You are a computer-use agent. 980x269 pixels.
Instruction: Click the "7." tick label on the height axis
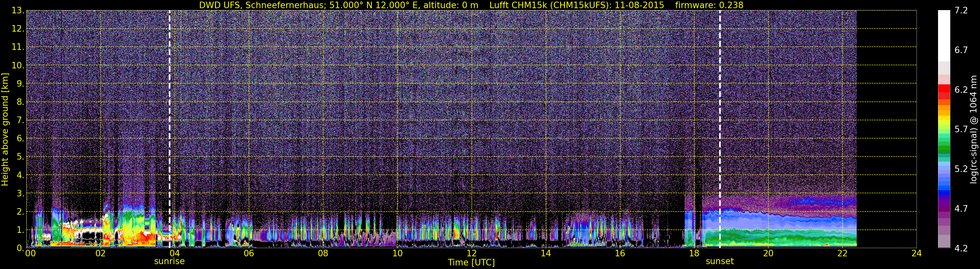pyautogui.click(x=20, y=120)
